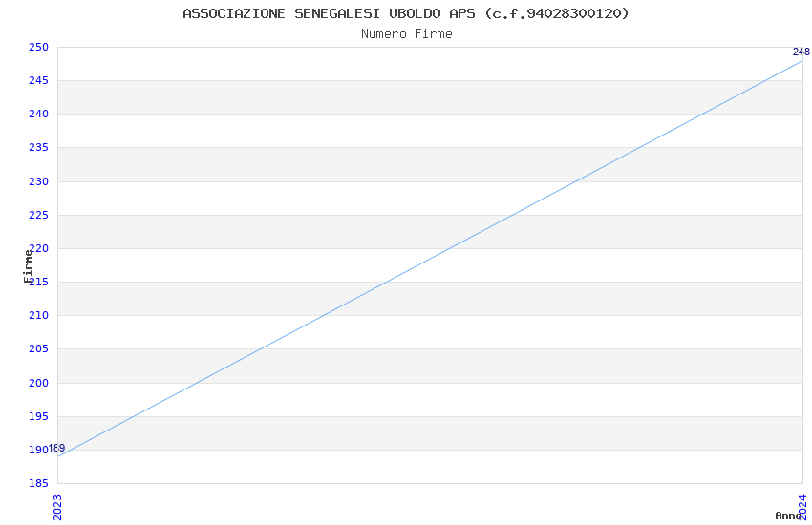
Task: Click the 230 y-axis tick label
Action: [38, 181]
